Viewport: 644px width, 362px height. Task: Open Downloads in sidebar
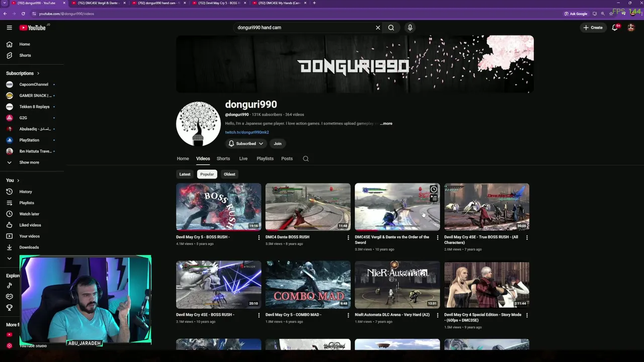click(x=29, y=247)
